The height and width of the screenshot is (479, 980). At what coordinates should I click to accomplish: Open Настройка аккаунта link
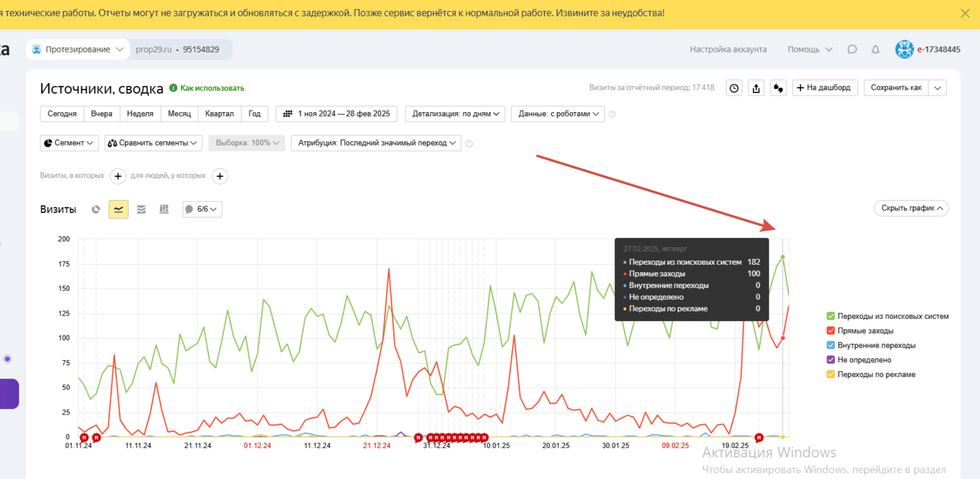pyautogui.click(x=728, y=49)
